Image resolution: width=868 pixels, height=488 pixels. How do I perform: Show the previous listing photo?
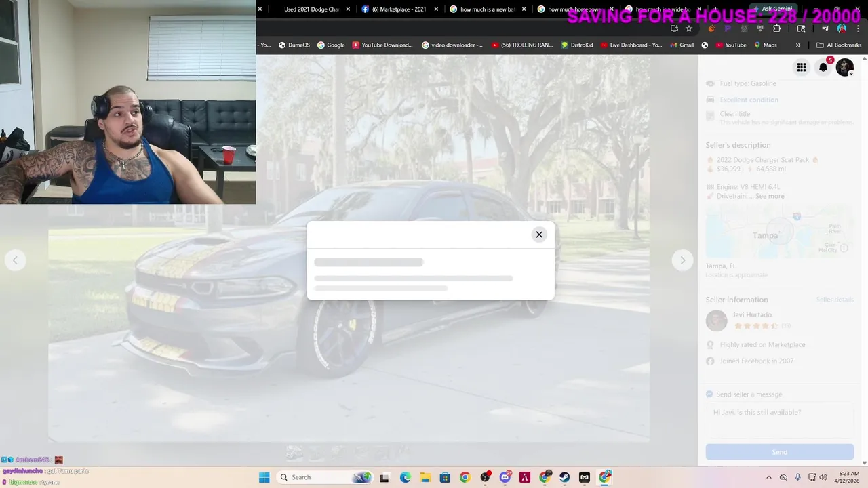click(x=15, y=260)
